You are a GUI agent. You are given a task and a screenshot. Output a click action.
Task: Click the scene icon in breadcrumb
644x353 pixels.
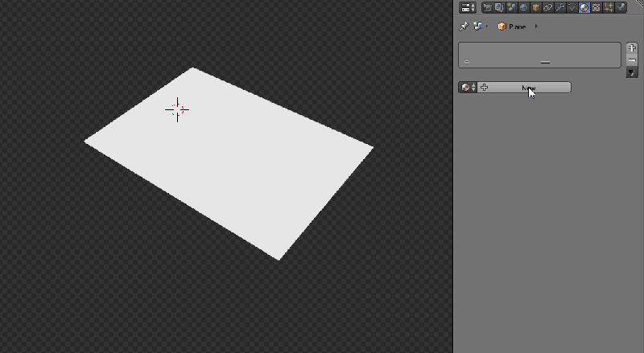(477, 27)
